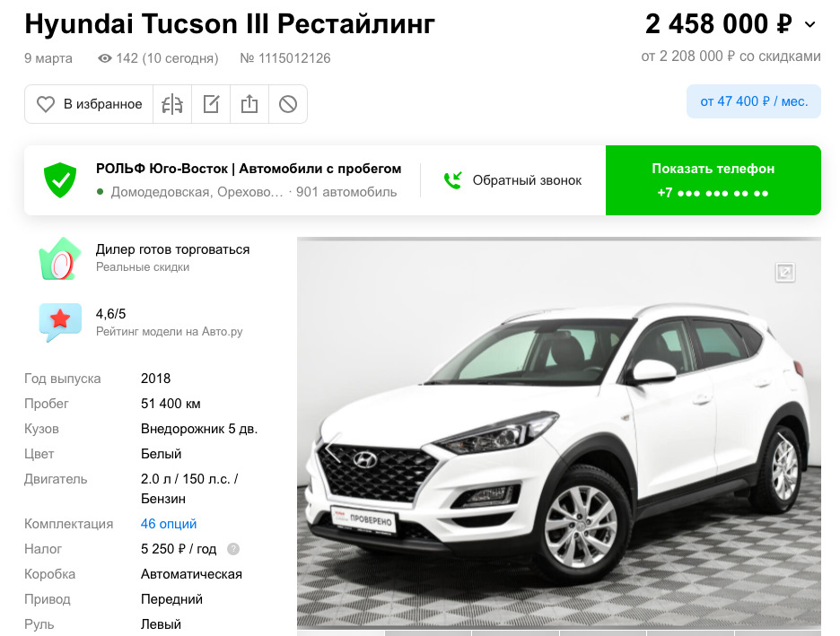Click the views counter eye icon
This screenshot has width=840, height=636.
[x=104, y=58]
